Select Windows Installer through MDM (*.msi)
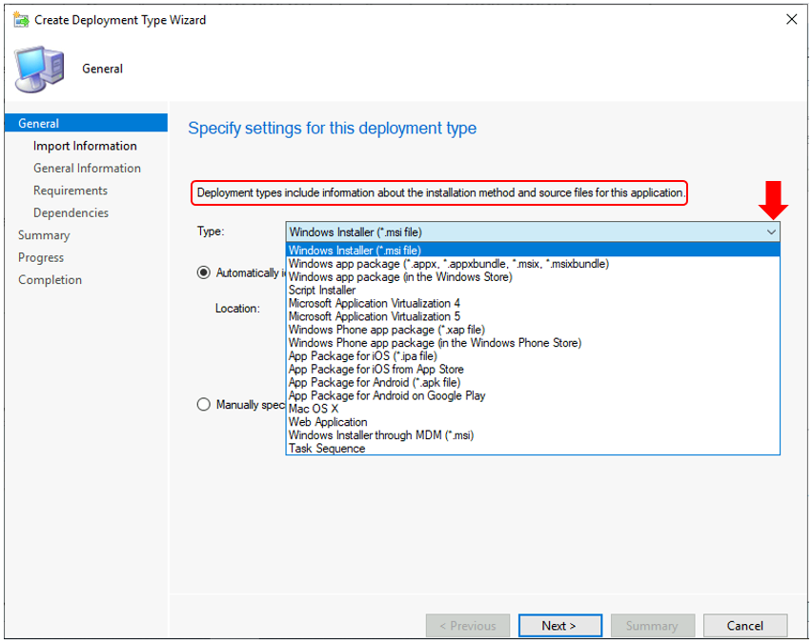The image size is (812, 644). pyautogui.click(x=533, y=435)
